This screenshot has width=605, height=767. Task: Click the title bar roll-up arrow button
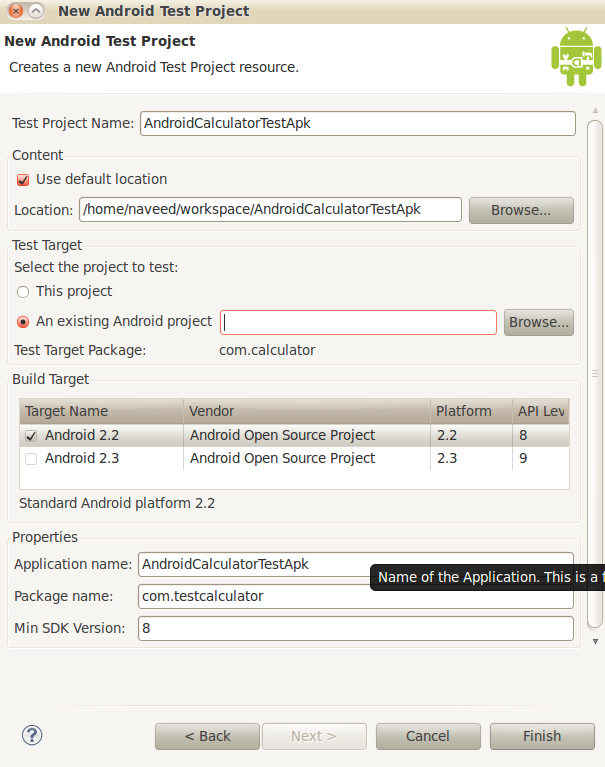click(x=36, y=11)
